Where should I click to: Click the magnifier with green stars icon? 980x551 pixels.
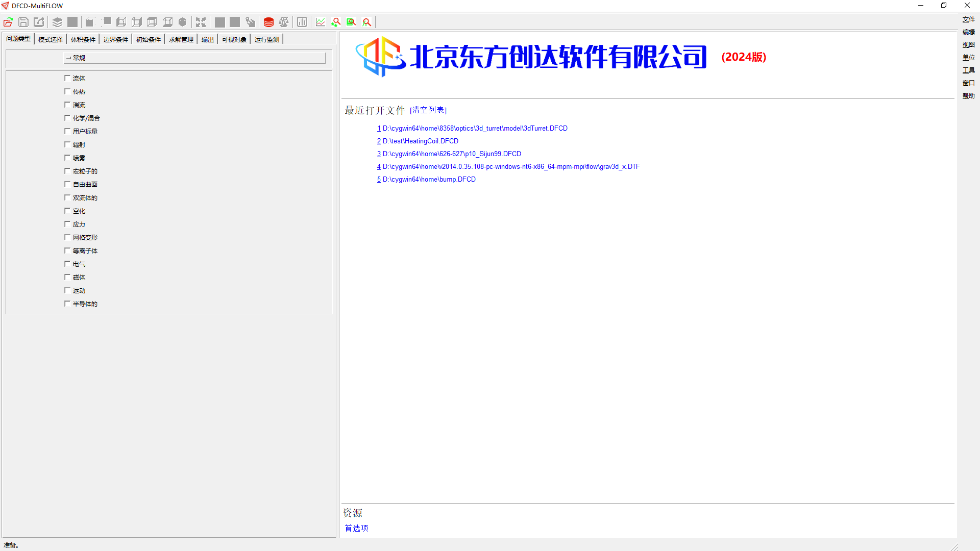click(336, 22)
